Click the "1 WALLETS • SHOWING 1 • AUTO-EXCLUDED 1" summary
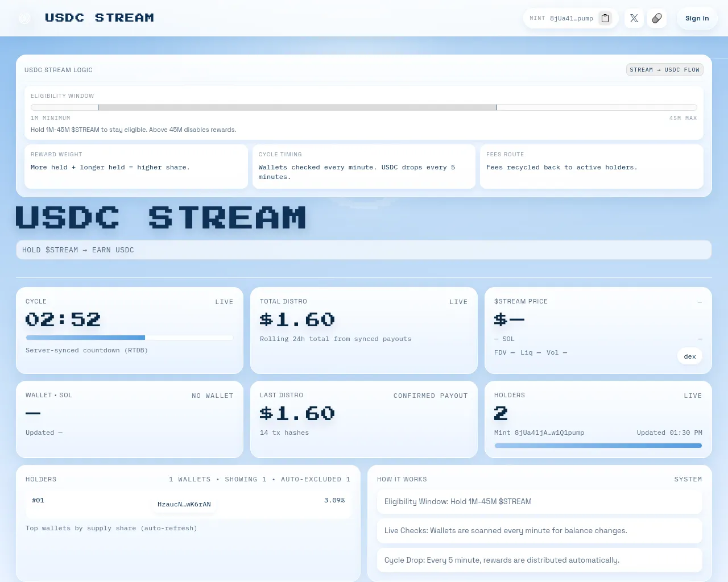The width and height of the screenshot is (728, 582). point(259,480)
